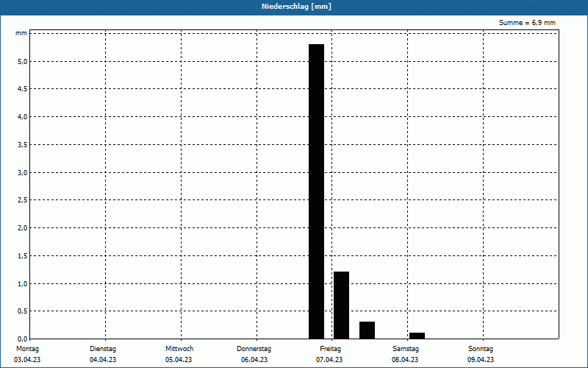The width and height of the screenshot is (588, 368).
Task: Click the "04.04.23" date label
Action: (103, 360)
